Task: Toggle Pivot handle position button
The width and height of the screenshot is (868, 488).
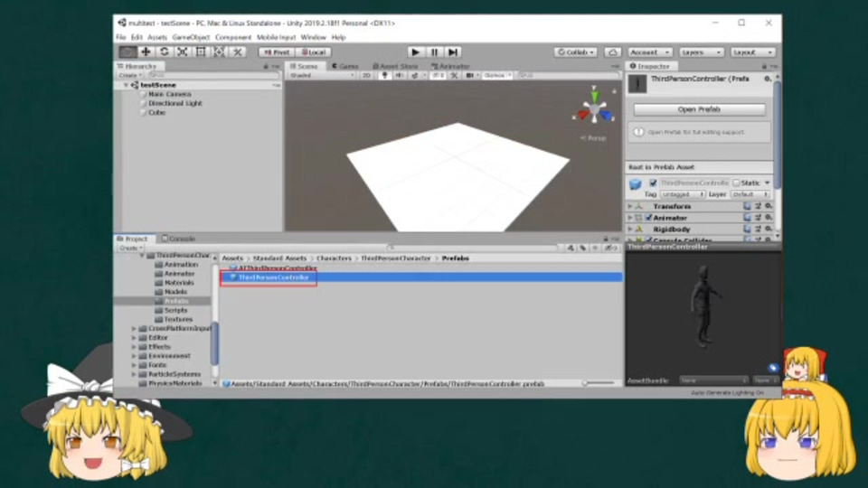Action: pos(277,52)
